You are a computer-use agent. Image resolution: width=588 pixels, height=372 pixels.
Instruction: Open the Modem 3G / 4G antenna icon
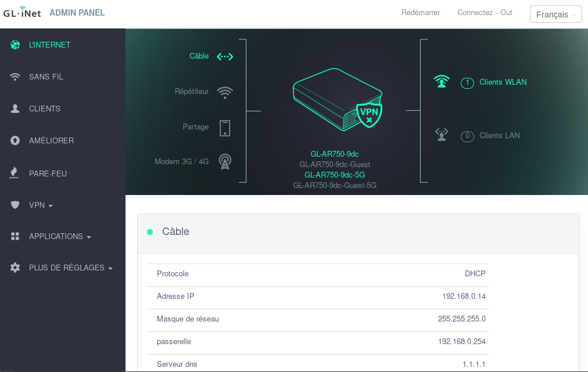[x=225, y=162]
